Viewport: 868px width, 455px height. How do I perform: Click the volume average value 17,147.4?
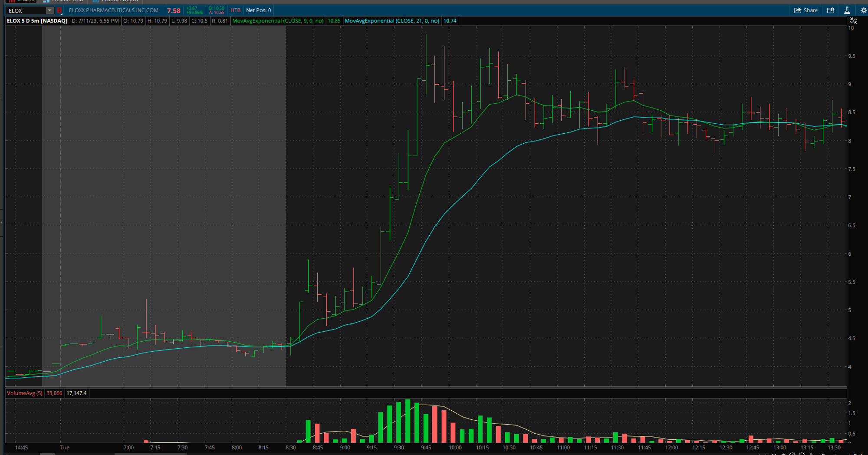click(76, 393)
